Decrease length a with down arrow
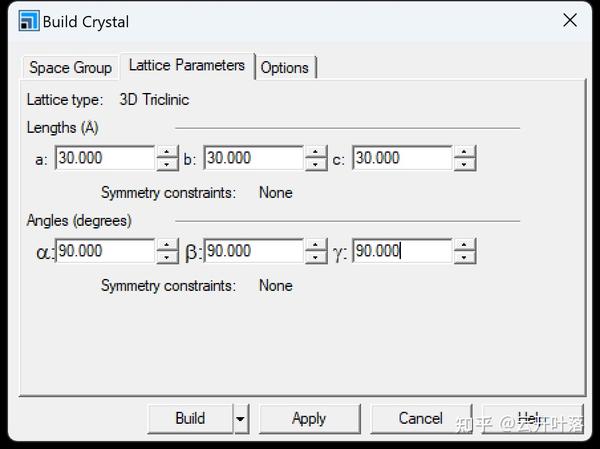This screenshot has height=449, width=600. pyautogui.click(x=167, y=164)
